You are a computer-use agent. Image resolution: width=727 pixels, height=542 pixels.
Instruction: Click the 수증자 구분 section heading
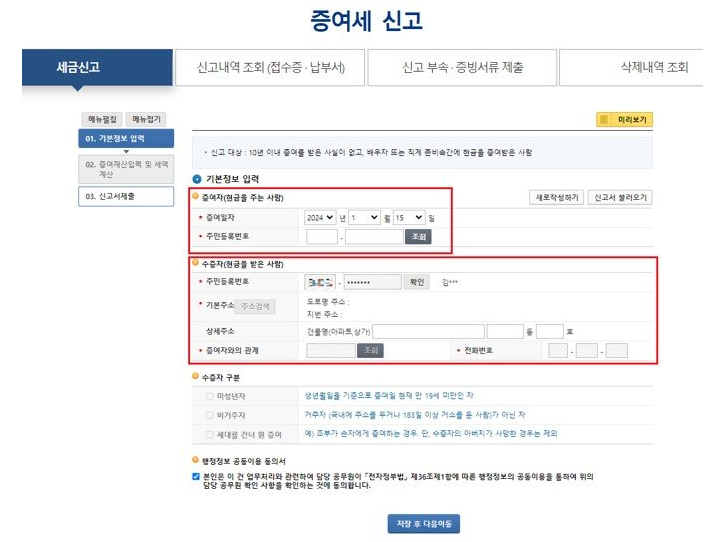click(221, 377)
